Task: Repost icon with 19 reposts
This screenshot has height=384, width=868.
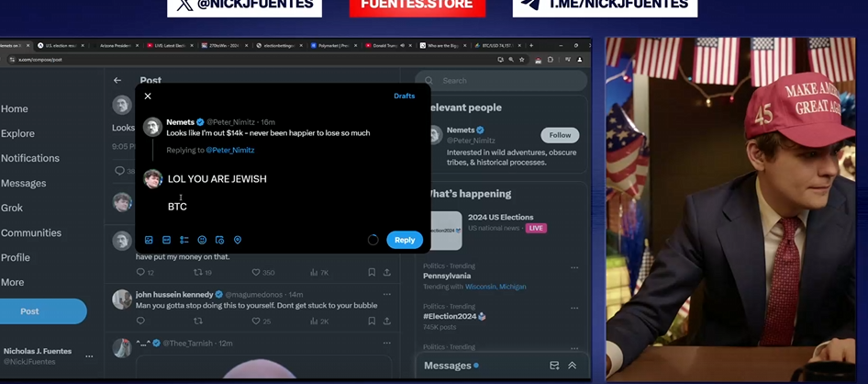Action: coord(197,272)
